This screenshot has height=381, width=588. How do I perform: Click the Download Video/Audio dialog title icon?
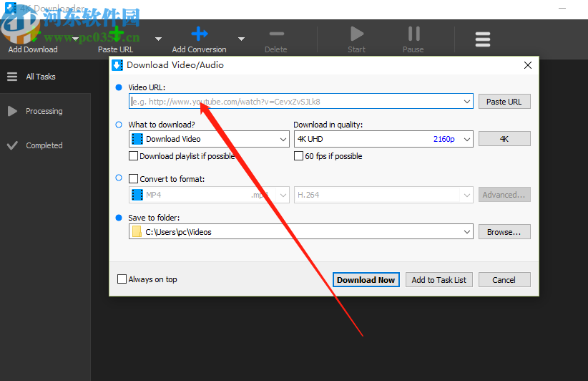(x=117, y=65)
